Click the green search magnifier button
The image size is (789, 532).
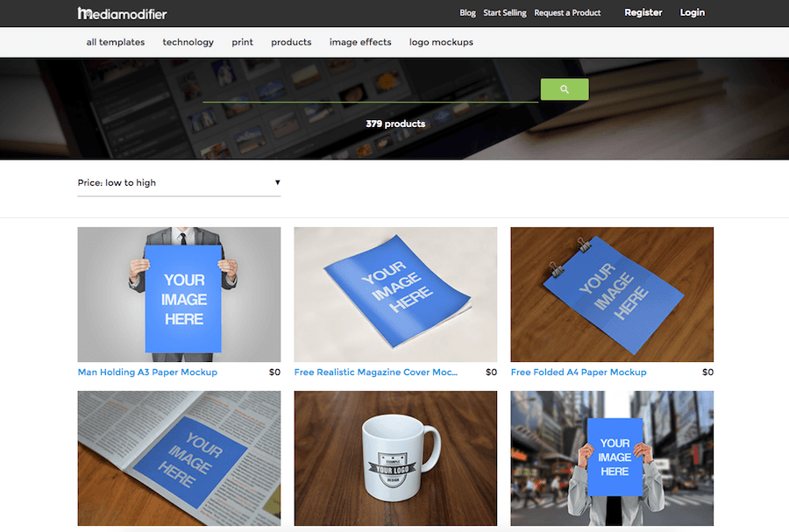[564, 89]
